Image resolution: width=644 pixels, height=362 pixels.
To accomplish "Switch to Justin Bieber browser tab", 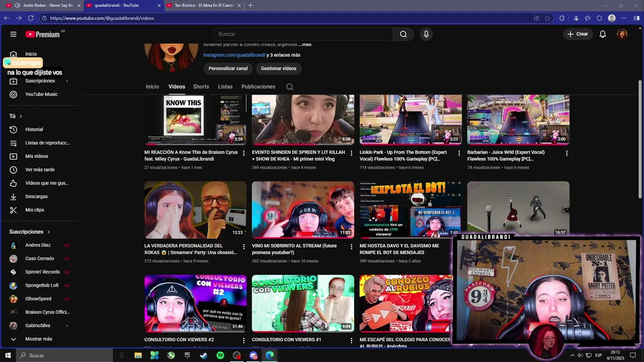I will coord(43,6).
